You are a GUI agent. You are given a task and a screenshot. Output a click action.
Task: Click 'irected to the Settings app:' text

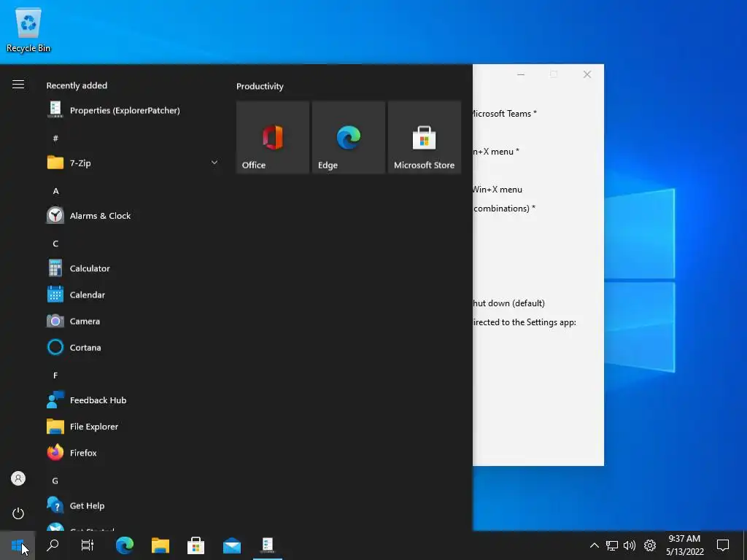[525, 322]
